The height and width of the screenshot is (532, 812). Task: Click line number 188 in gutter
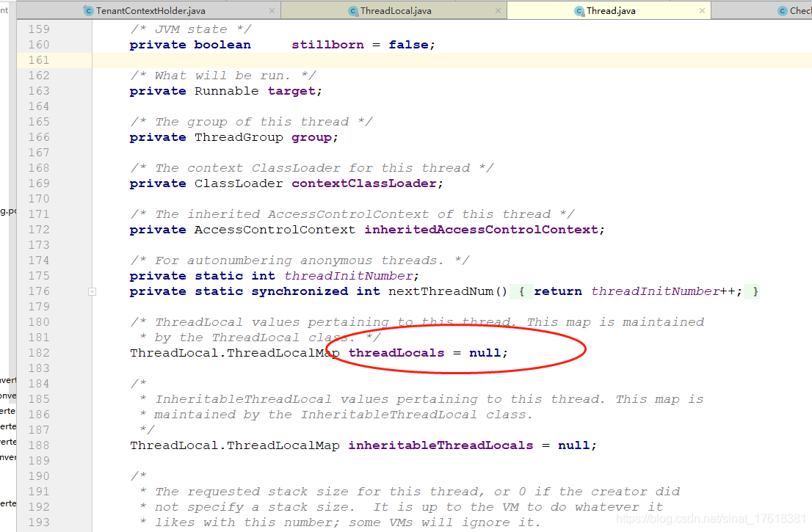[x=39, y=445]
